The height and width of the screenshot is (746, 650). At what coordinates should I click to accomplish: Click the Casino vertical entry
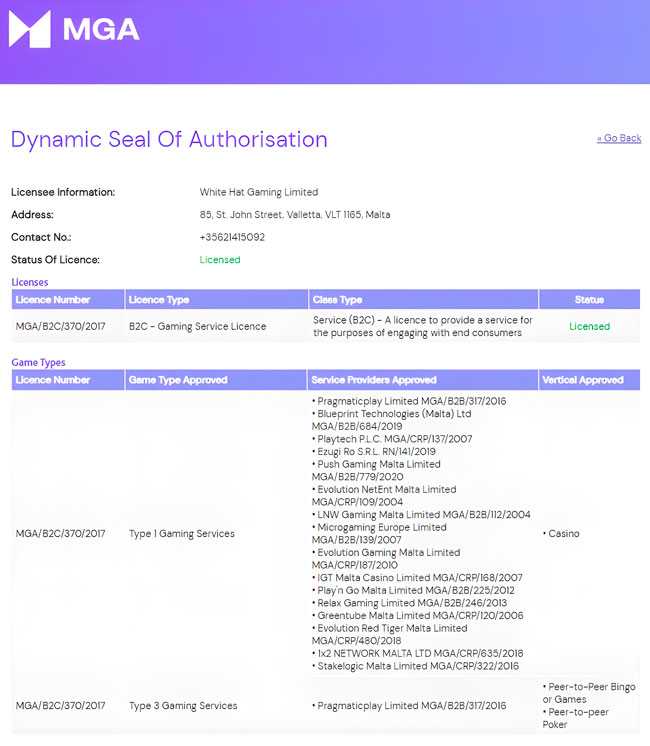[x=561, y=534]
